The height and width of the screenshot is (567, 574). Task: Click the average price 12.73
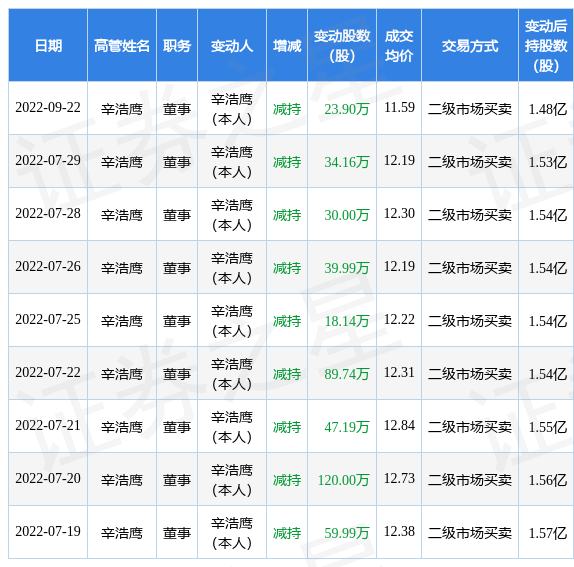[399, 478]
